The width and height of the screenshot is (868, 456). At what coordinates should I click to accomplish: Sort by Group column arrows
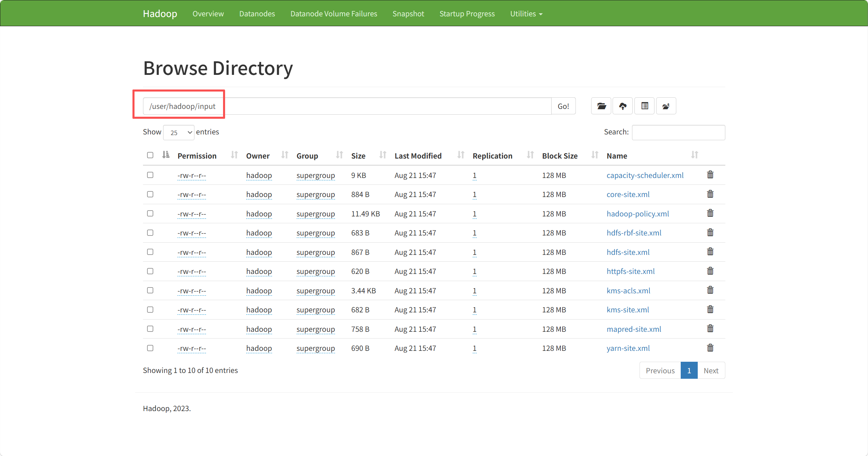(340, 155)
